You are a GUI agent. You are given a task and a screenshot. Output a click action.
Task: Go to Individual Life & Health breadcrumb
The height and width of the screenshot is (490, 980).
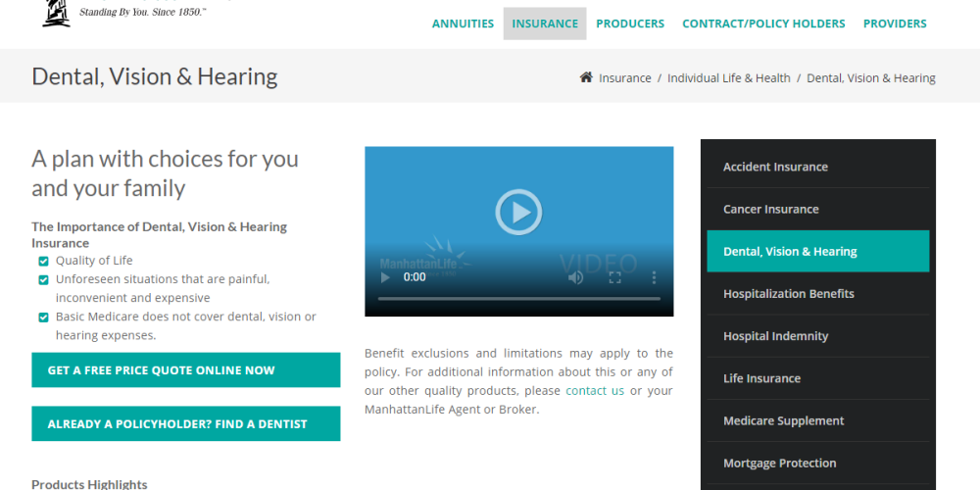click(728, 78)
